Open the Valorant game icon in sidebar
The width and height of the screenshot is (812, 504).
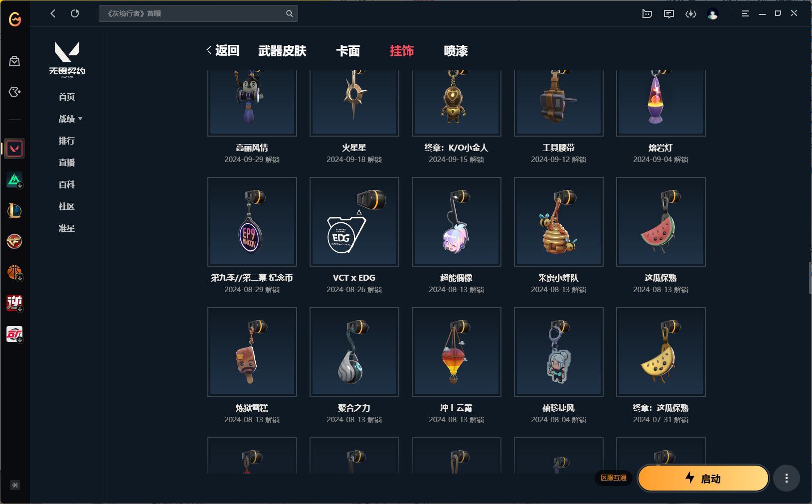tap(14, 149)
